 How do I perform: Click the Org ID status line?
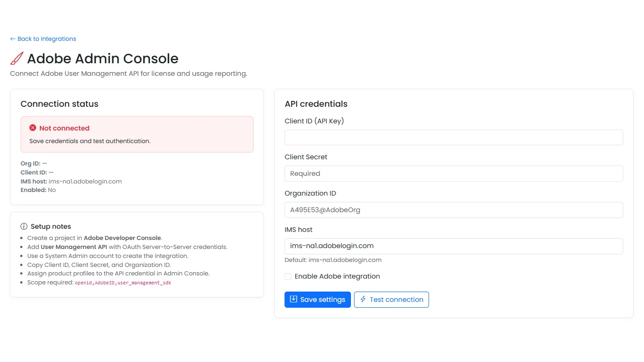34,164
